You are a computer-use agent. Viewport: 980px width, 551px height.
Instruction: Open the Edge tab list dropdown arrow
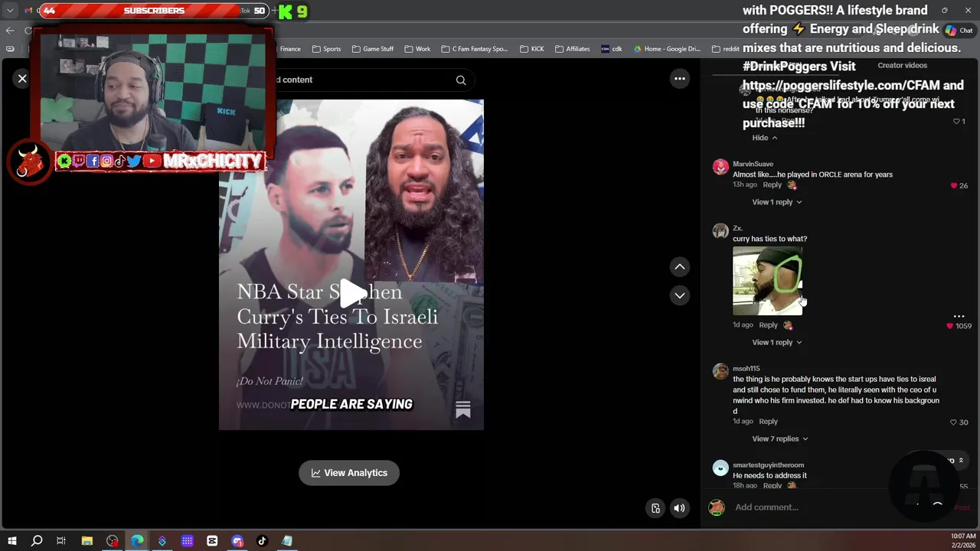pos(10,11)
